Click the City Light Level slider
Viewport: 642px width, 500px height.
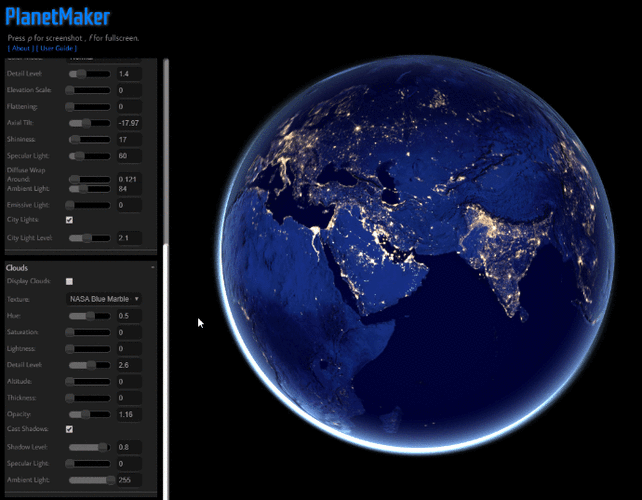click(89, 238)
